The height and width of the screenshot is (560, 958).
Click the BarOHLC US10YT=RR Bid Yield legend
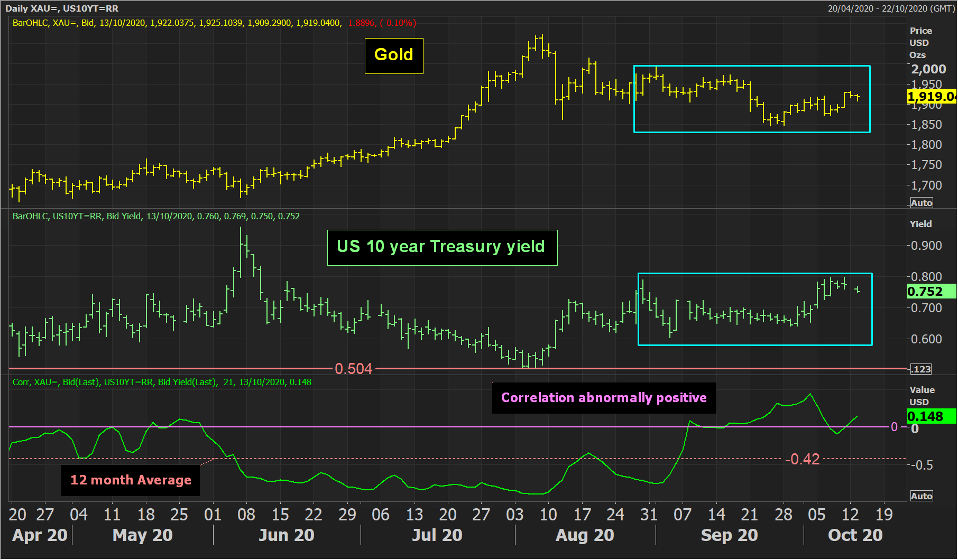tap(156, 216)
